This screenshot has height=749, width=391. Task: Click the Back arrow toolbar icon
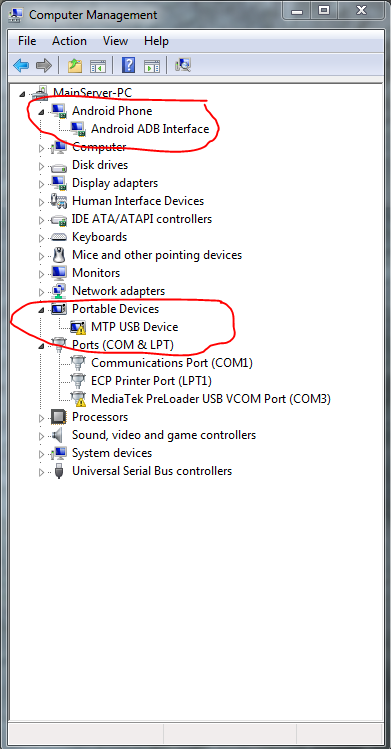[21, 65]
